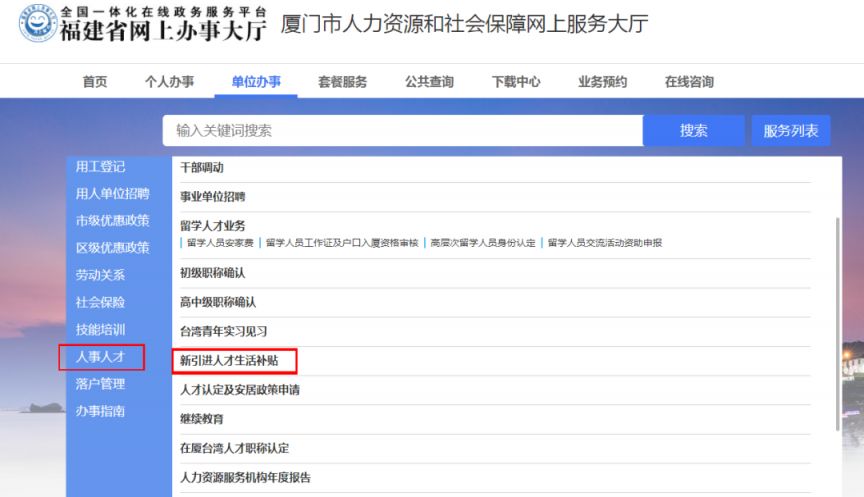The image size is (864, 497).
Task: Select 落户管理 in the sidebar
Action: 100,384
